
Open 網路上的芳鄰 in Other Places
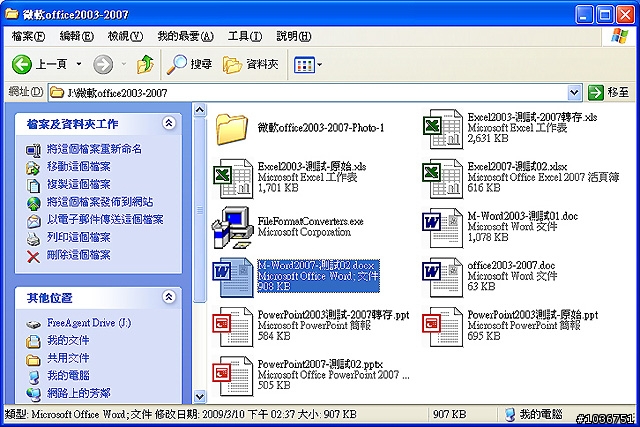click(78, 393)
